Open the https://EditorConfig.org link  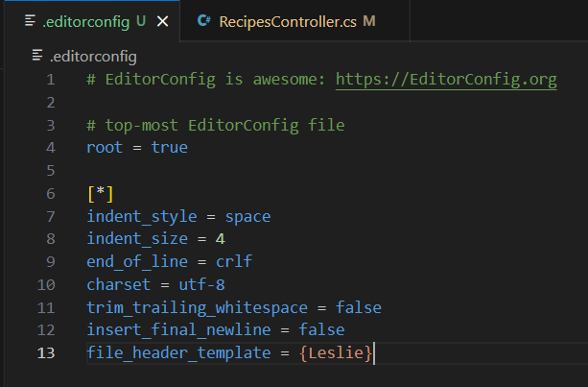[x=446, y=80]
